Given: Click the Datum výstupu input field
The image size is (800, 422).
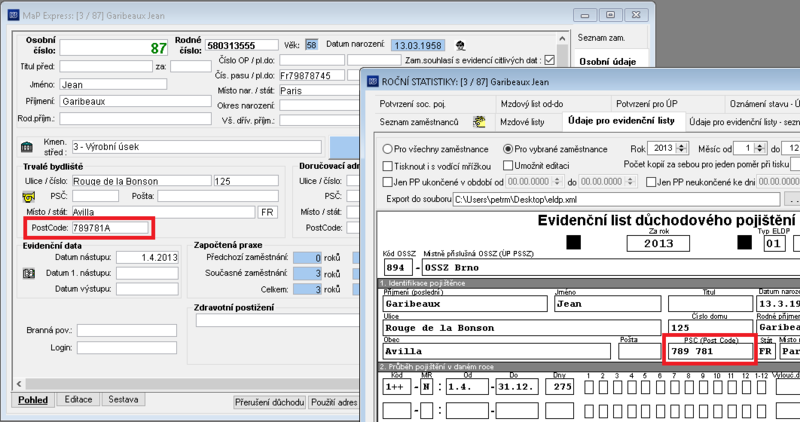Looking at the screenshot, I should [147, 289].
